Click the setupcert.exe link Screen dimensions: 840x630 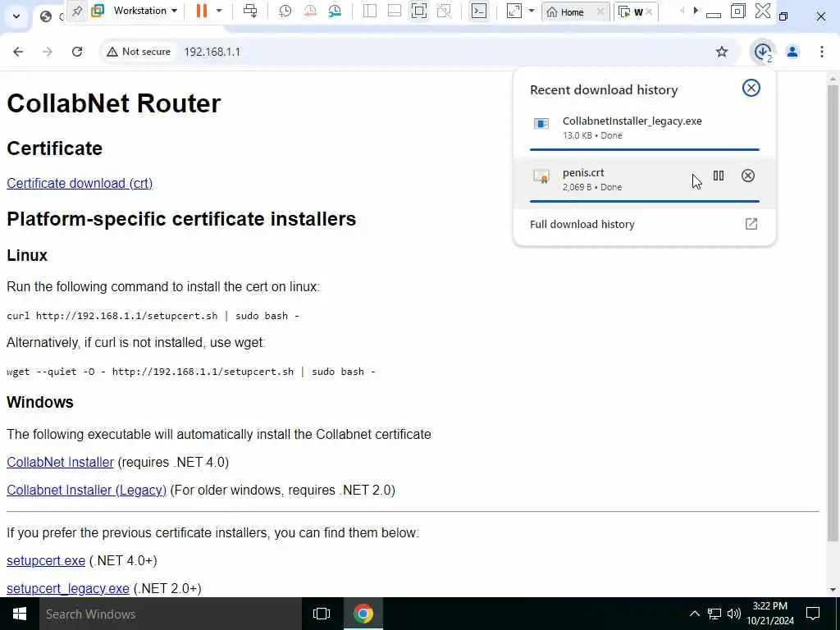point(46,560)
